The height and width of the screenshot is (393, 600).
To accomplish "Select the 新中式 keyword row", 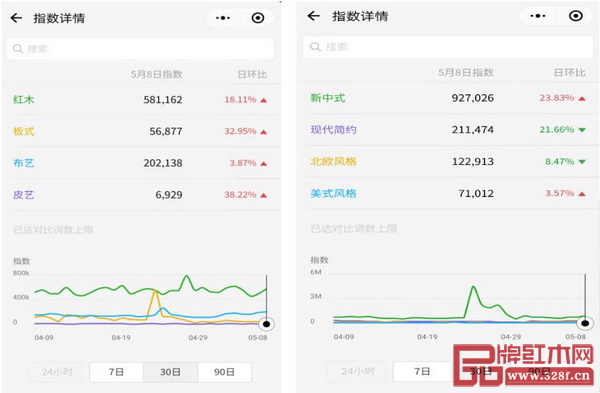I will tap(448, 98).
